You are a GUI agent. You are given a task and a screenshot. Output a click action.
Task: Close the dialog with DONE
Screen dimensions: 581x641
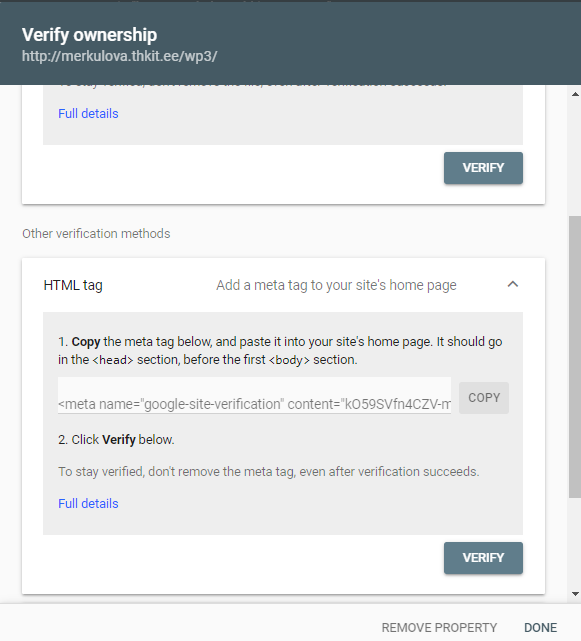pos(541,627)
